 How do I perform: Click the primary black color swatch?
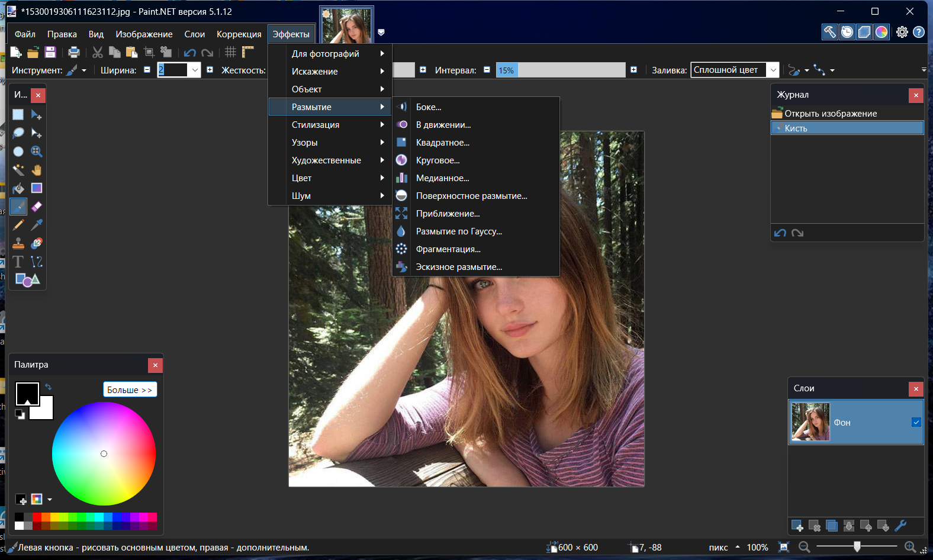point(27,393)
